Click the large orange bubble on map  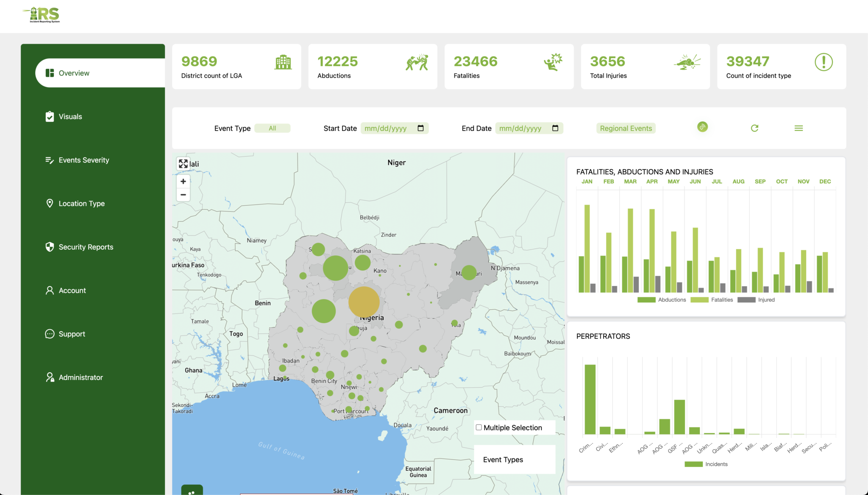(x=364, y=301)
